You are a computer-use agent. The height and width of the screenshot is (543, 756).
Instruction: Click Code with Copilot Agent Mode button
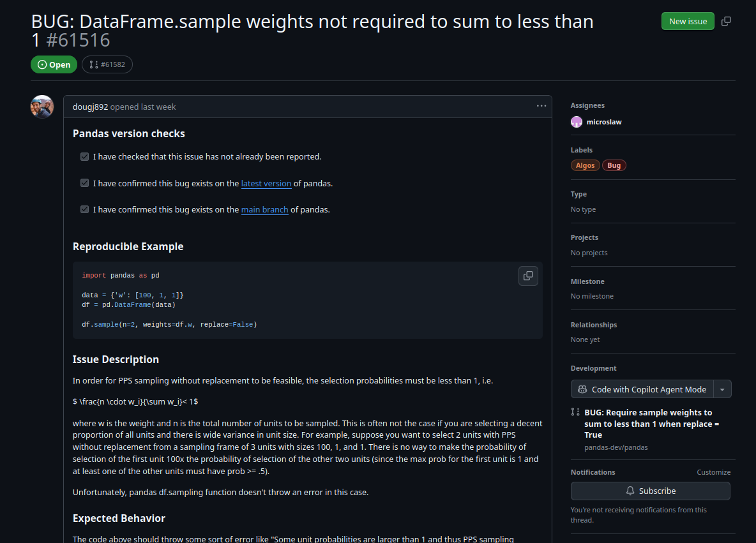642,389
